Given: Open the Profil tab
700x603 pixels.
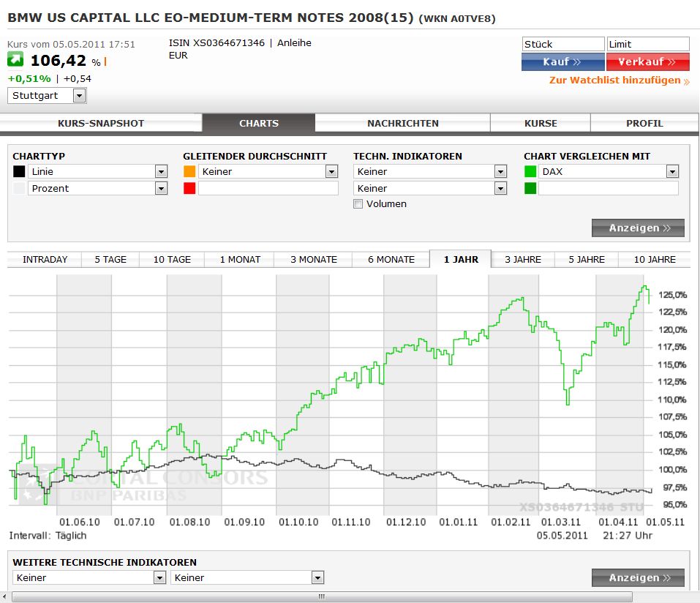Looking at the screenshot, I should 644,123.
